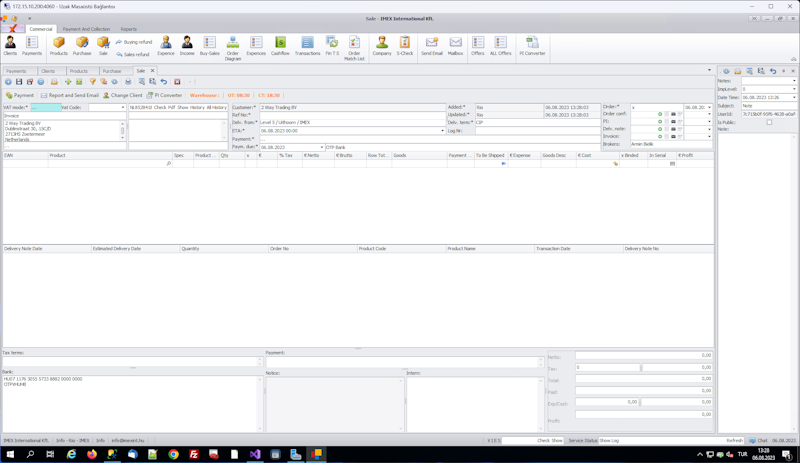The width and height of the screenshot is (800, 463).
Task: Open the Cashflow ribbon icon
Action: tap(280, 46)
